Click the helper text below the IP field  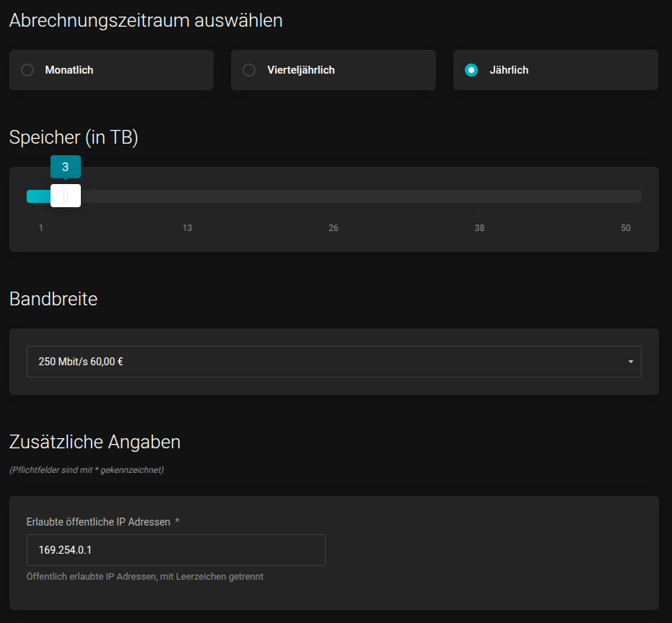[145, 577]
